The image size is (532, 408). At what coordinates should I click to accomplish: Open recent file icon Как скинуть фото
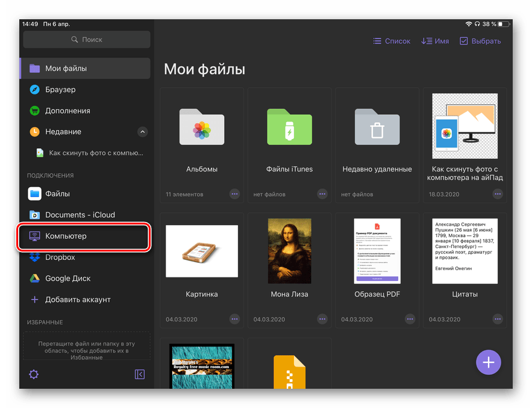point(40,153)
